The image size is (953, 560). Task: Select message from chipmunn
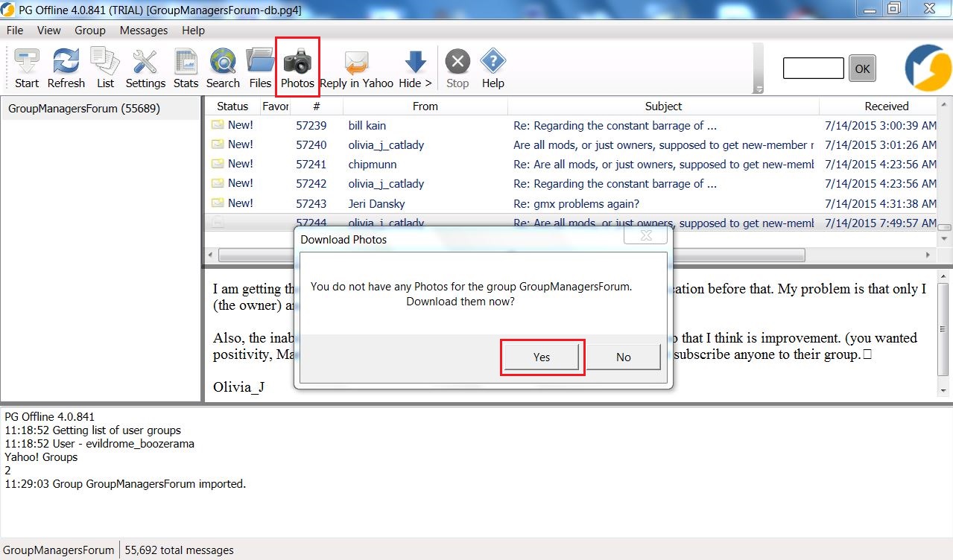pos(571,165)
